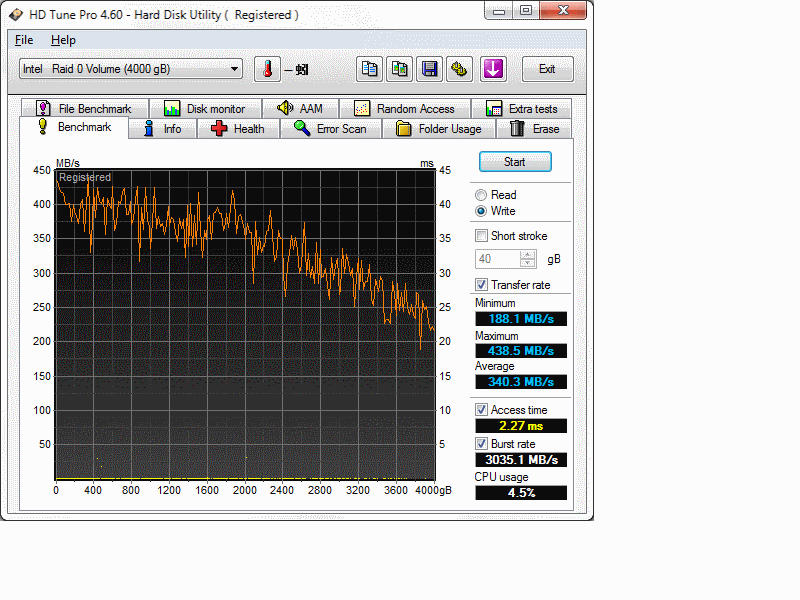
Task: Select the Write radio button
Action: [x=481, y=211]
